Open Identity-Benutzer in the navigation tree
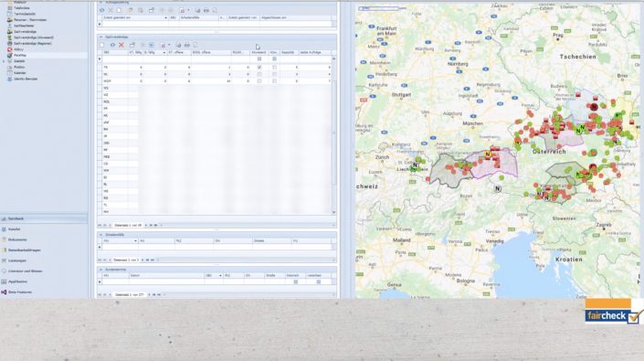This screenshot has height=361, width=644. 26,79
